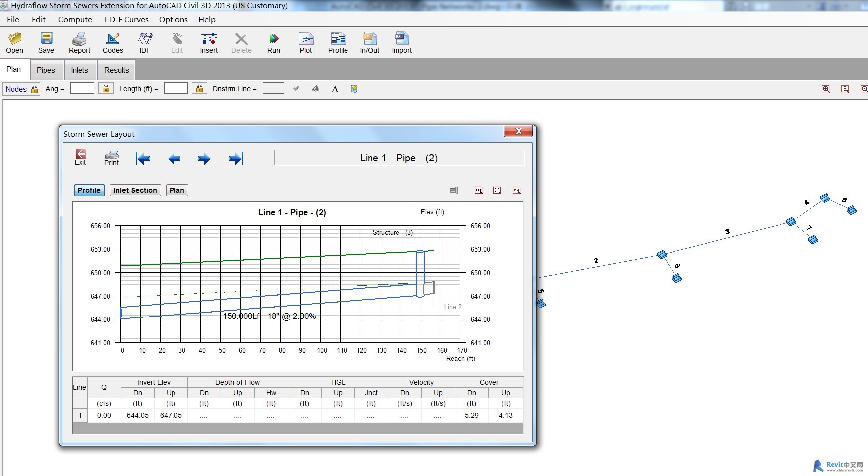This screenshot has height=476, width=868.
Task: Switch to the Results tab
Action: click(117, 70)
